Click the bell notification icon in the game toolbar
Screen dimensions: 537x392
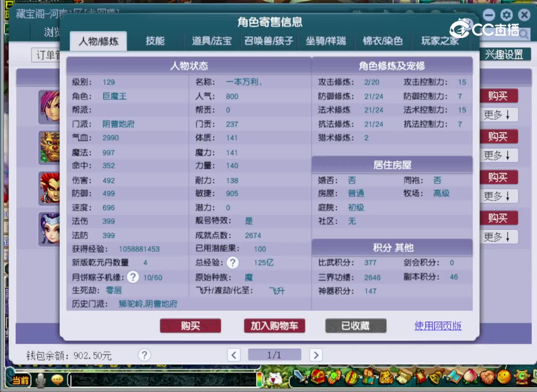[435, 377]
